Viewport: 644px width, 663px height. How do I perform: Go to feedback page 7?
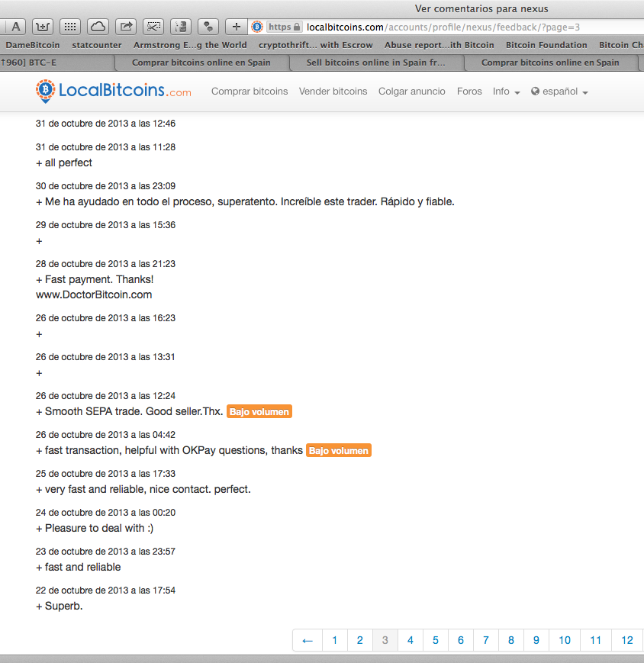pos(486,640)
